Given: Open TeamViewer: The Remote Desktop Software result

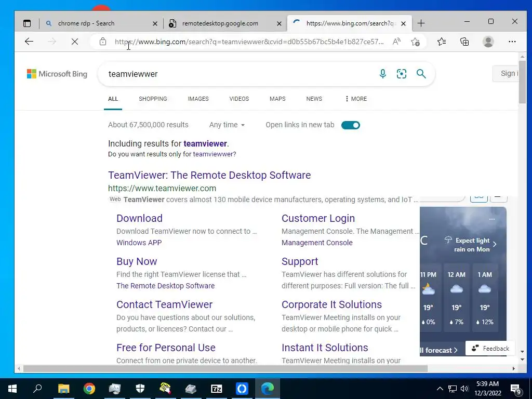Looking at the screenshot, I should [209, 175].
